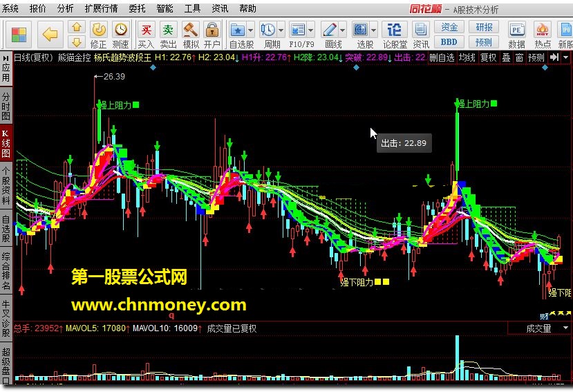Open the chart header options dropdown arrow

click(x=566, y=57)
